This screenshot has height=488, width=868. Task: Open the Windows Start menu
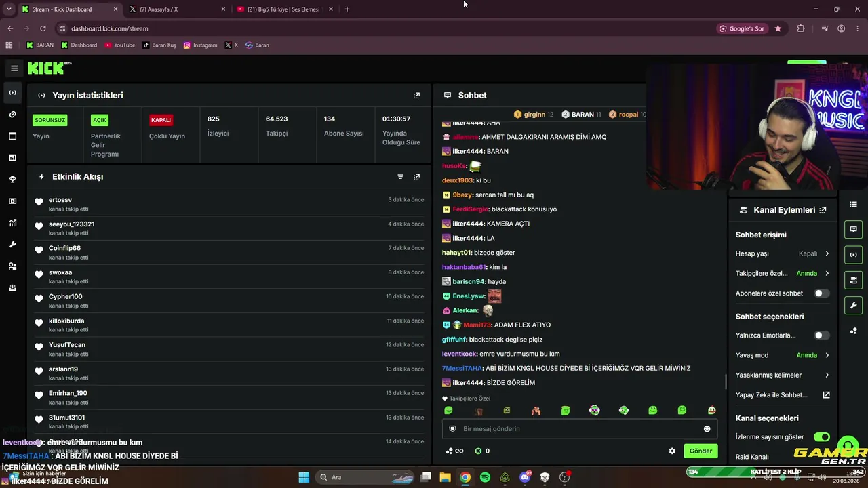click(x=304, y=477)
